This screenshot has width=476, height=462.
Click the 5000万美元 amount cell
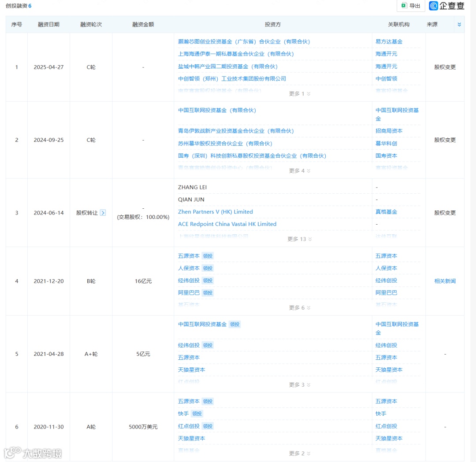click(x=143, y=427)
